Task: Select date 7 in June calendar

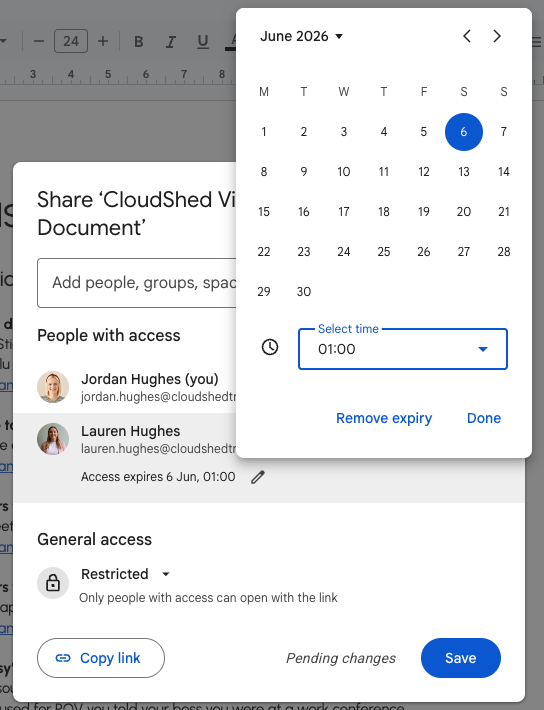Action: click(x=504, y=132)
